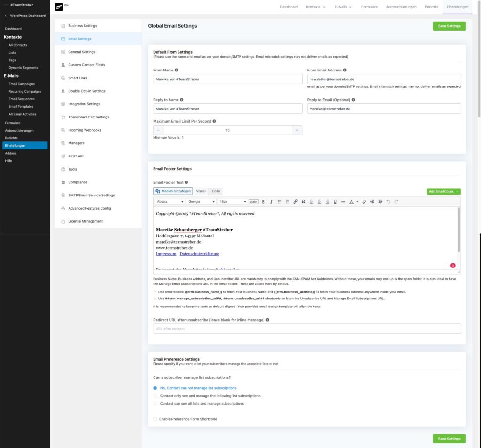Open the text color picker in editor
481x448 pixels.
(351, 202)
